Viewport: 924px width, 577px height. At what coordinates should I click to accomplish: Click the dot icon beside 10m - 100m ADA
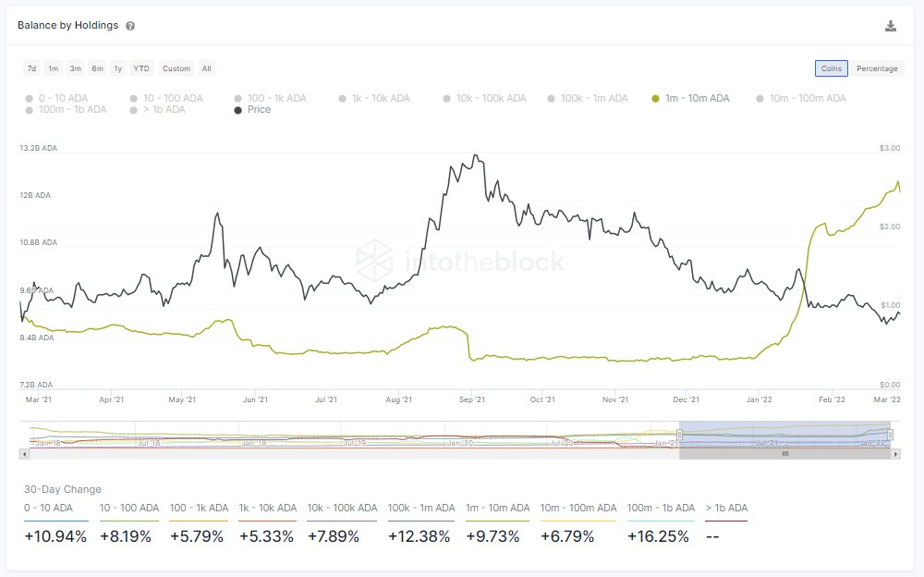pos(760,97)
